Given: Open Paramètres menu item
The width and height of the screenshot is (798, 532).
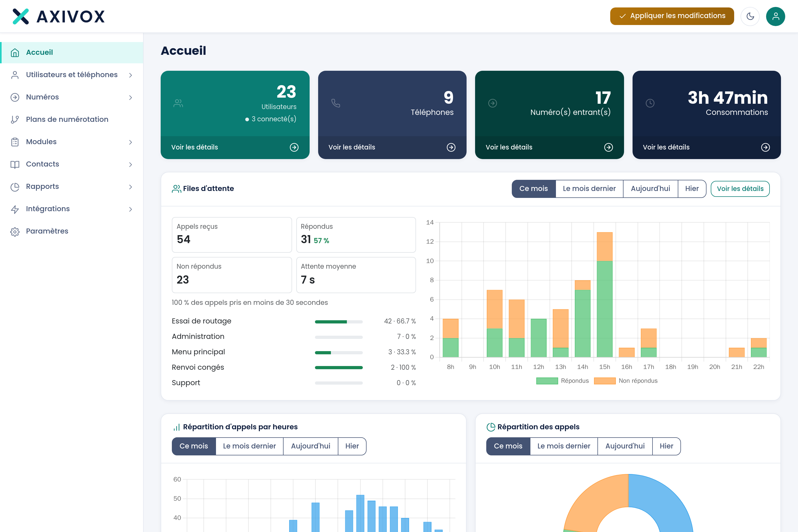Looking at the screenshot, I should coord(72,231).
